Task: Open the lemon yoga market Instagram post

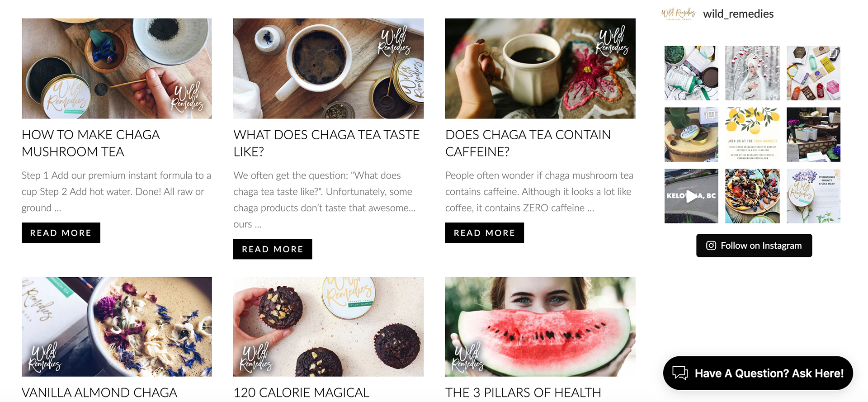Action: coord(752,134)
